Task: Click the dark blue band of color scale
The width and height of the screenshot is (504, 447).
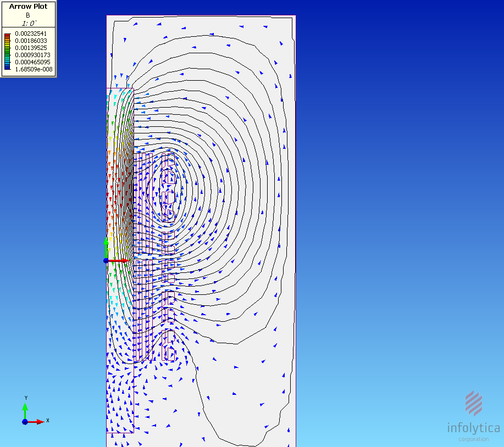Action: coord(7,69)
